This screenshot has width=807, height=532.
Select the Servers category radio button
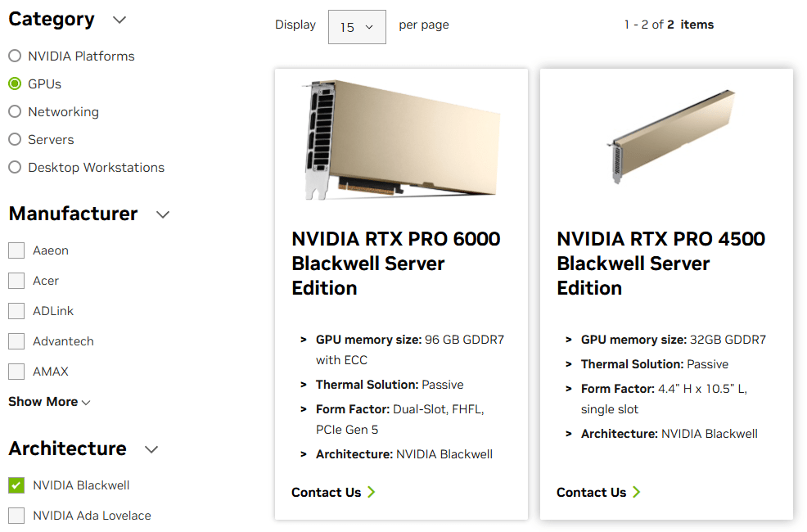click(15, 139)
